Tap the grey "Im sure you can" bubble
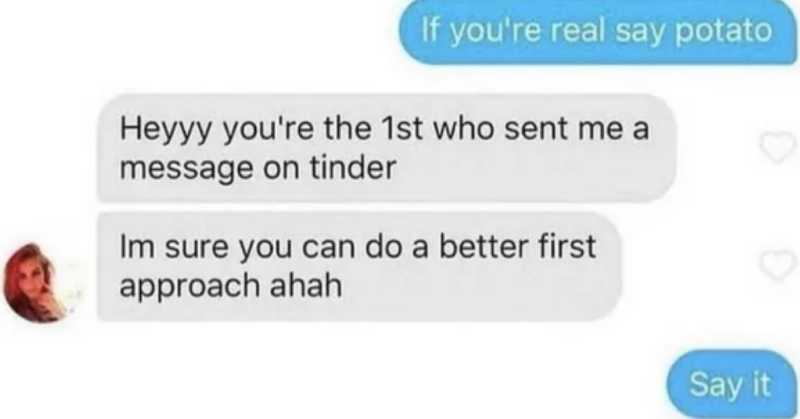800x419 pixels. (x=360, y=266)
